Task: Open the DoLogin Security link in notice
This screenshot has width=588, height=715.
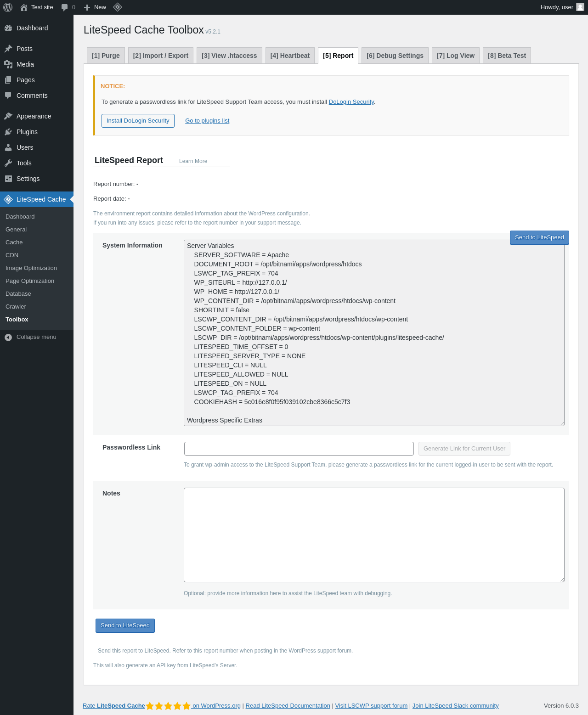Action: (351, 102)
